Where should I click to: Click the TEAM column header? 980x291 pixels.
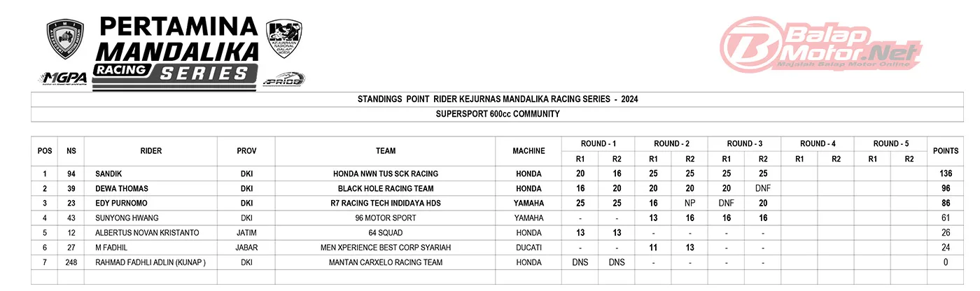385,151
